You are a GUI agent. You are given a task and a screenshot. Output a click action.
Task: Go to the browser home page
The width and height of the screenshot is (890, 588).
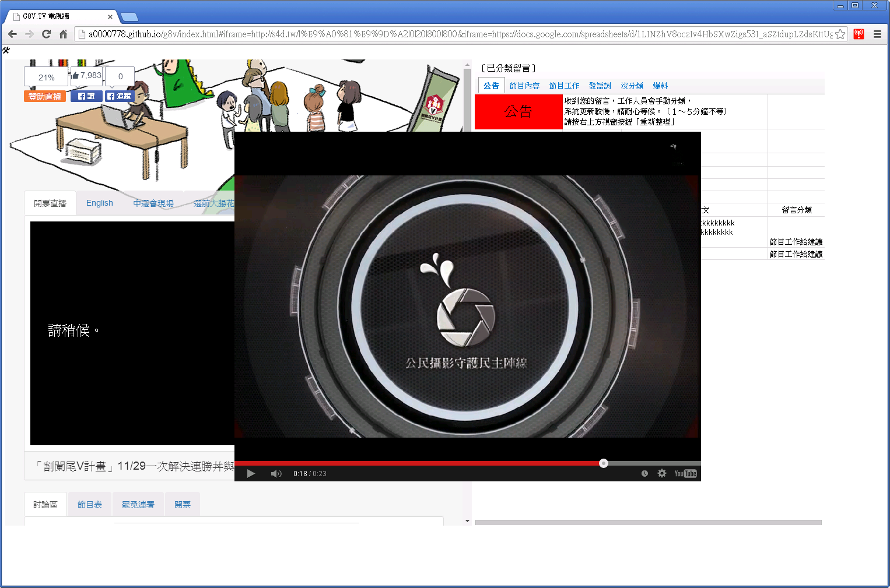63,34
